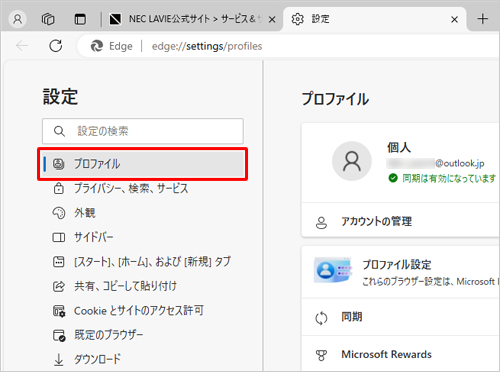Click the download arrow icon
This screenshot has height=372, width=500.
(59, 360)
